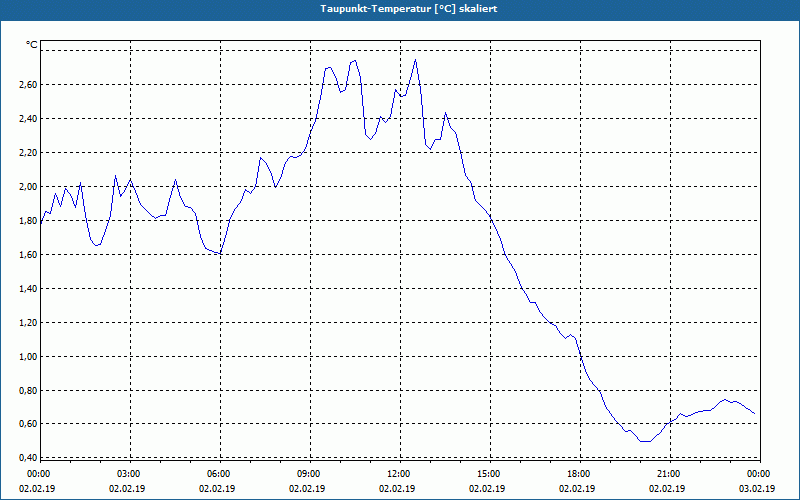
Task: Select the 2,20 y-axis value
Action: pyautogui.click(x=28, y=153)
